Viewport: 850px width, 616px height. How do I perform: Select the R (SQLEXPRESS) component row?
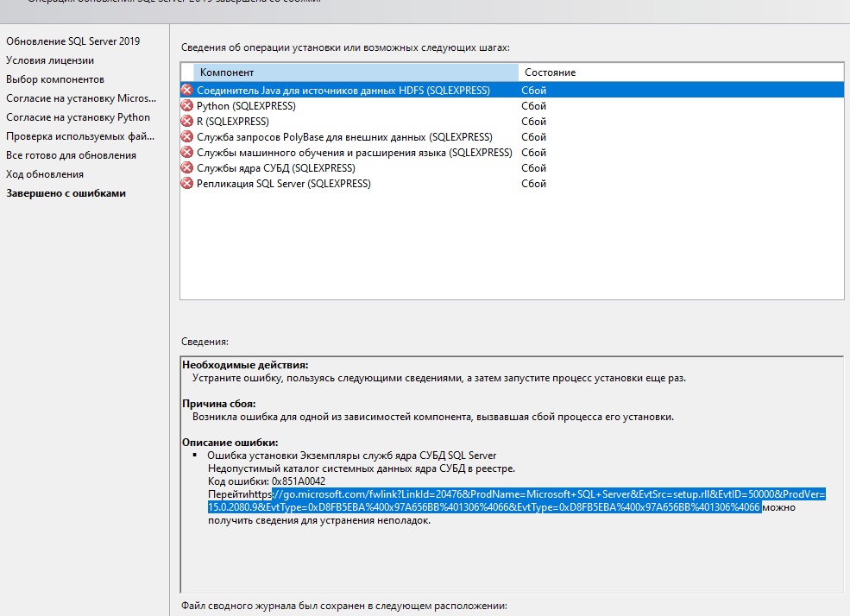(x=513, y=122)
